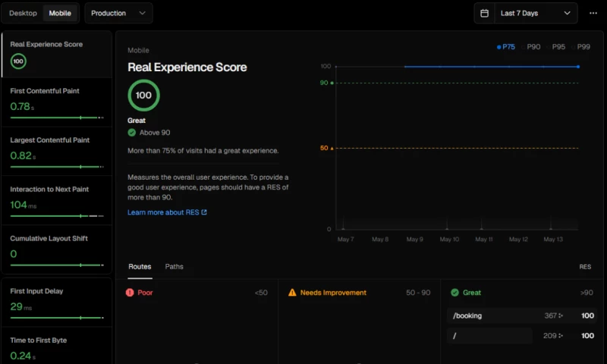Click the data points icon next to 209
Screen dimensions: 607x364
tap(561, 336)
